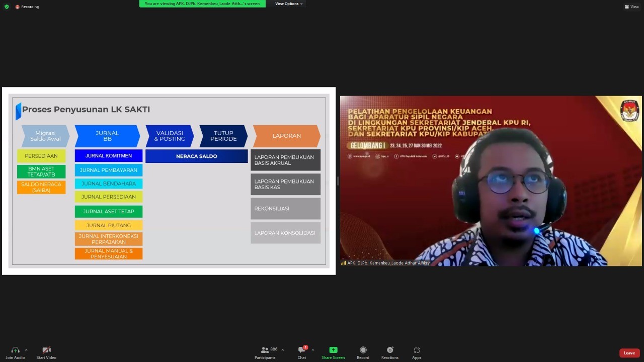Expand audio options arrow beside Join Audio
The height and width of the screenshot is (362, 644).
coord(26,350)
